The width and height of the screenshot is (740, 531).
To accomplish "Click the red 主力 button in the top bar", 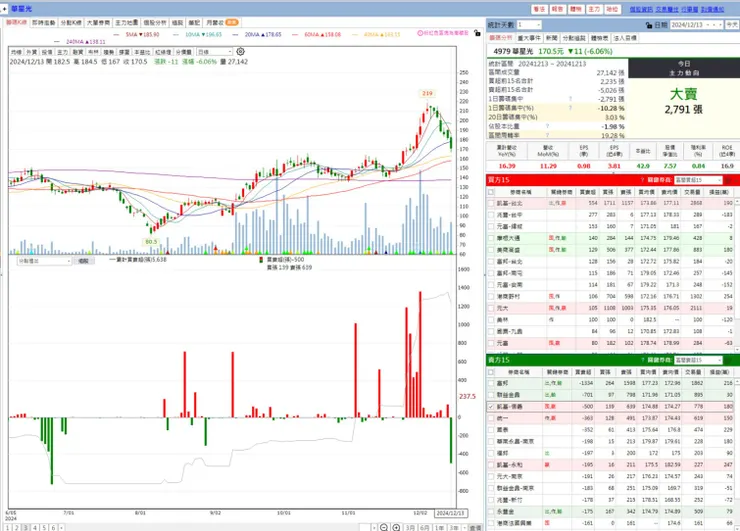I will [594, 9].
